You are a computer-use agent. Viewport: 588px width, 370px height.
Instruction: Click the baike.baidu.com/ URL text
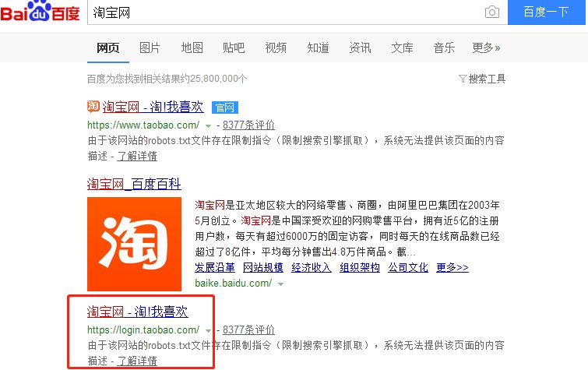233,283
